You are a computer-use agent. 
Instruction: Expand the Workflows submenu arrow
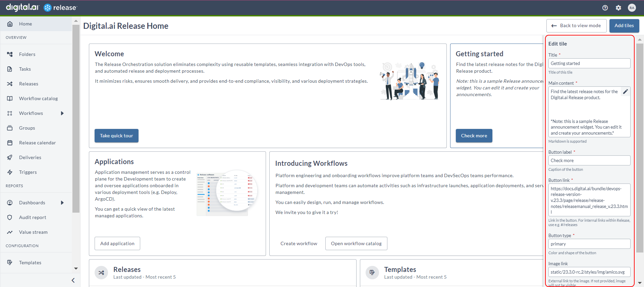coord(62,113)
